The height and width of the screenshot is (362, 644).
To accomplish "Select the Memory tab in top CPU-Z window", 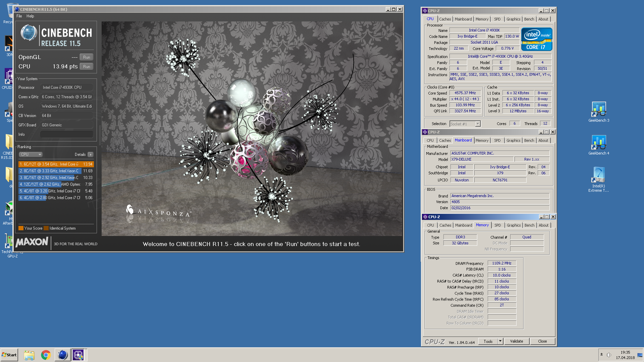I will tap(482, 19).
